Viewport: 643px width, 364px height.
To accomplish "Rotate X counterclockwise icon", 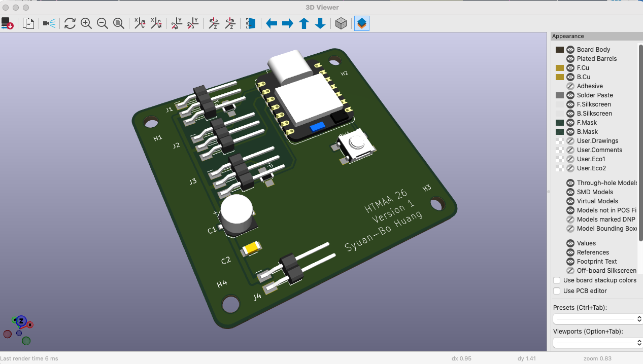I will point(156,23).
